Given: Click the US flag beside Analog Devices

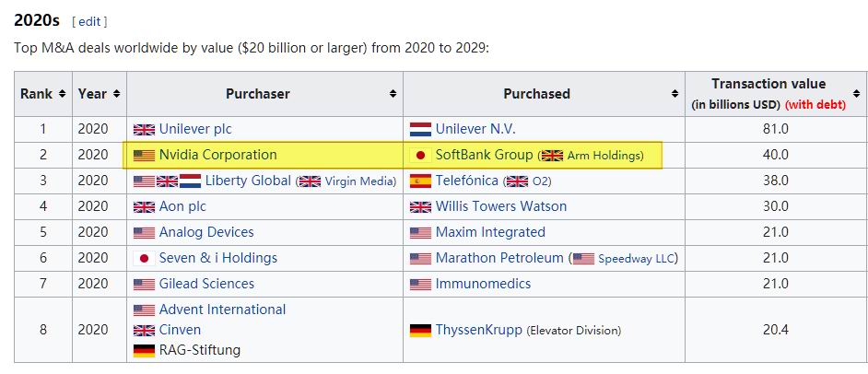Looking at the screenshot, I should 144,233.
